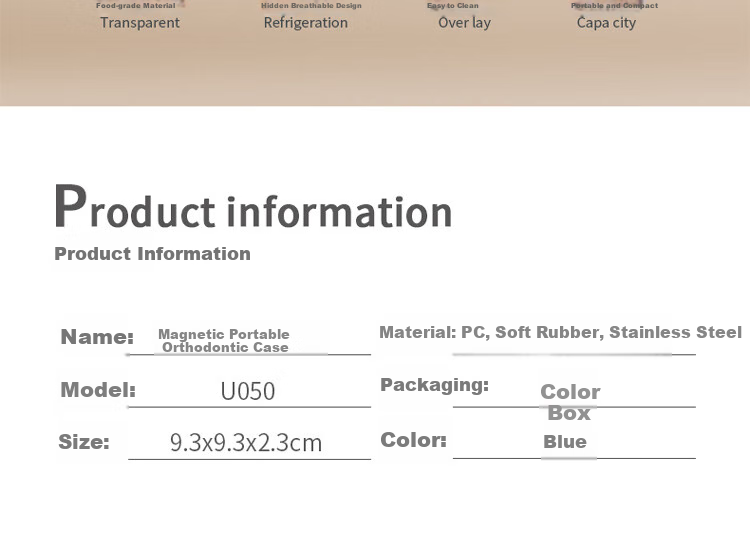The image size is (750, 558).
Task: Click the 'Size:' field label
Action: (84, 441)
